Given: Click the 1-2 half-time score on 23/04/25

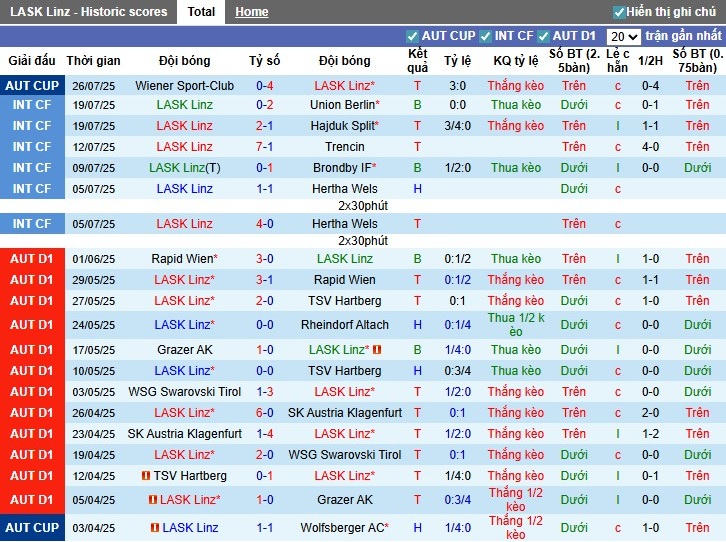Looking at the screenshot, I should (x=650, y=434).
